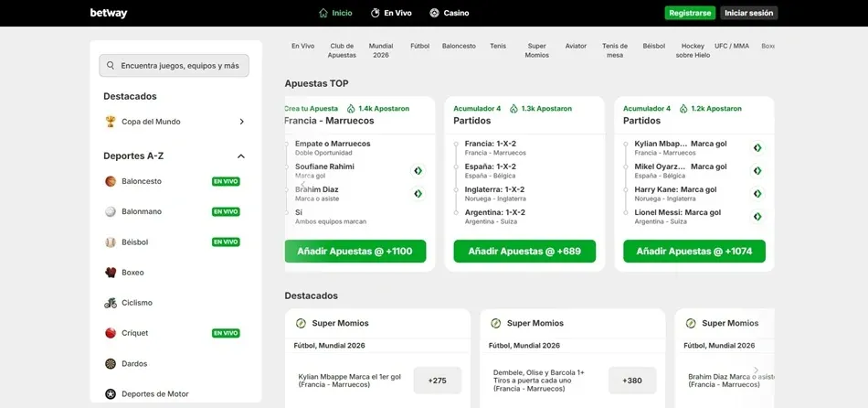868x408 pixels.
Task: Click the search magnifier icon
Action: (111, 66)
